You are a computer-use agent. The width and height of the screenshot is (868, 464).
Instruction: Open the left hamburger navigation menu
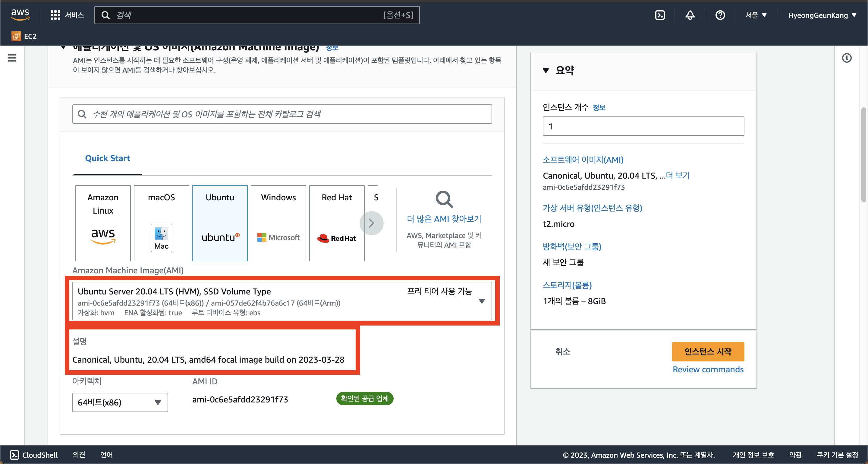pos(12,58)
